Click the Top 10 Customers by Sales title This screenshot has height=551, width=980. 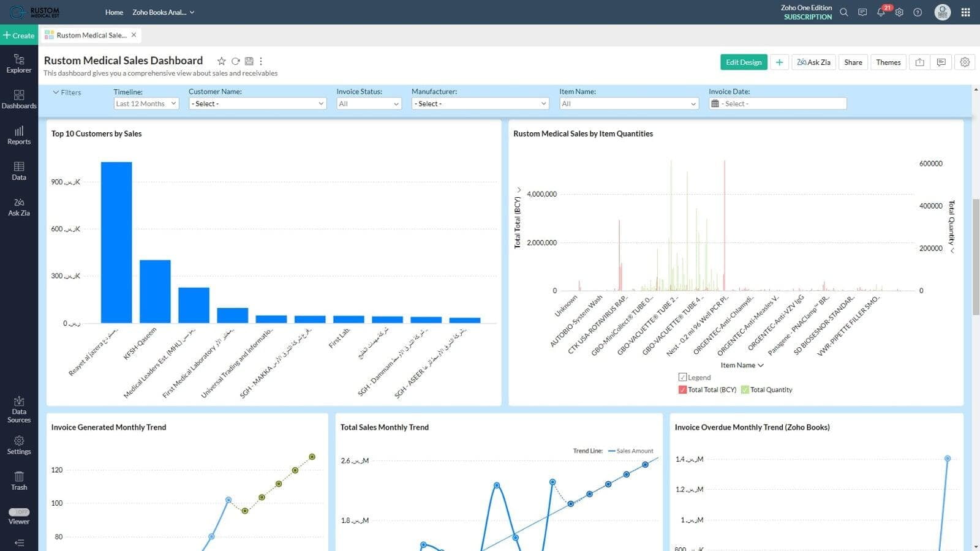[96, 133]
